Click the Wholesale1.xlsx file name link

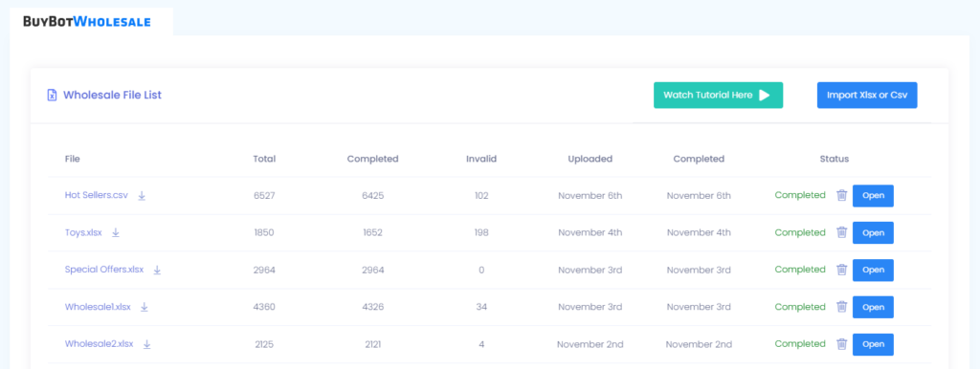99,307
